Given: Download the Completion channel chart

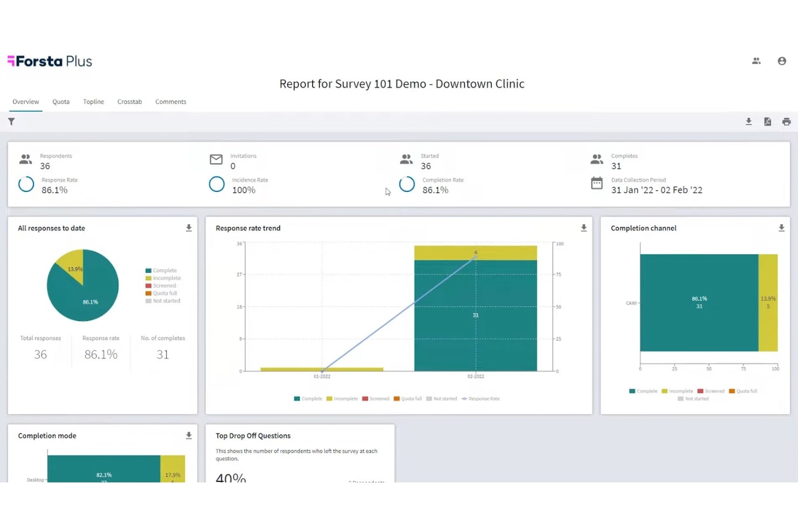Looking at the screenshot, I should (781, 228).
